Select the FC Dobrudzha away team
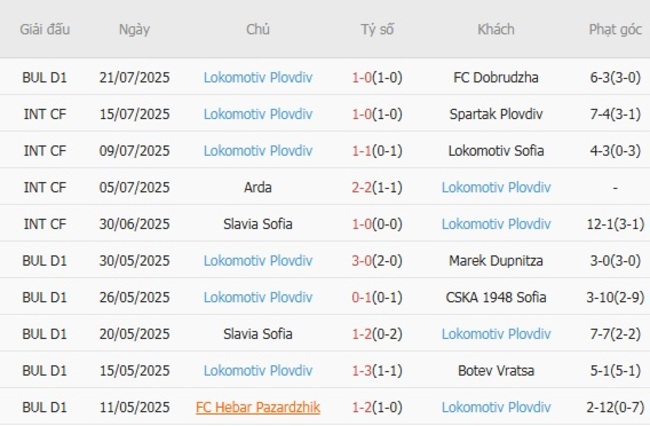 [496, 76]
